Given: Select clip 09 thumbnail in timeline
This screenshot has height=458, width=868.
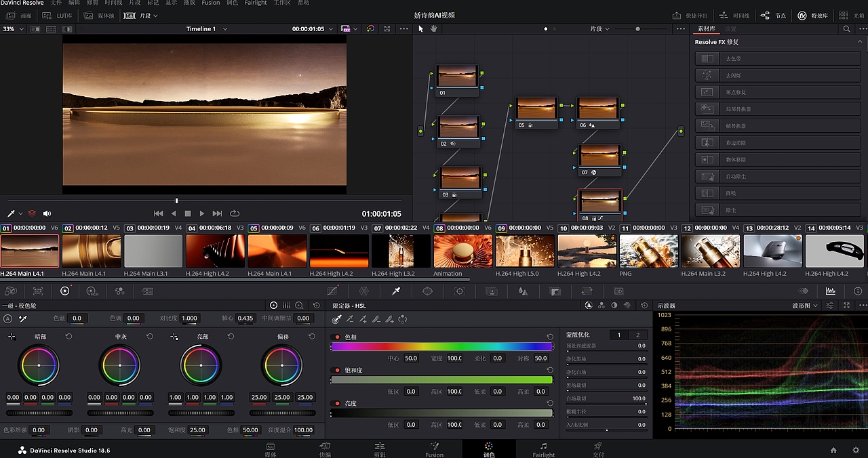Looking at the screenshot, I should 525,251.
